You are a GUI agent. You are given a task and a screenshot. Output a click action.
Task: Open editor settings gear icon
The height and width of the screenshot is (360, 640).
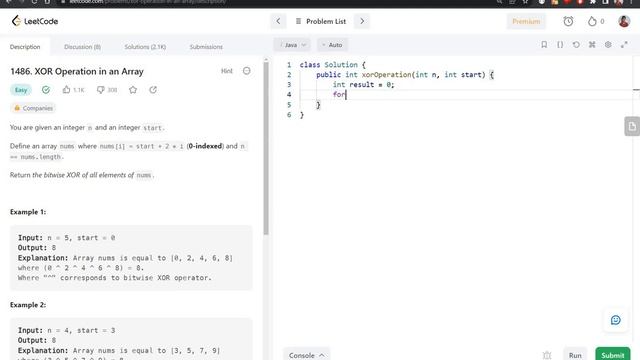pyautogui.click(x=608, y=44)
